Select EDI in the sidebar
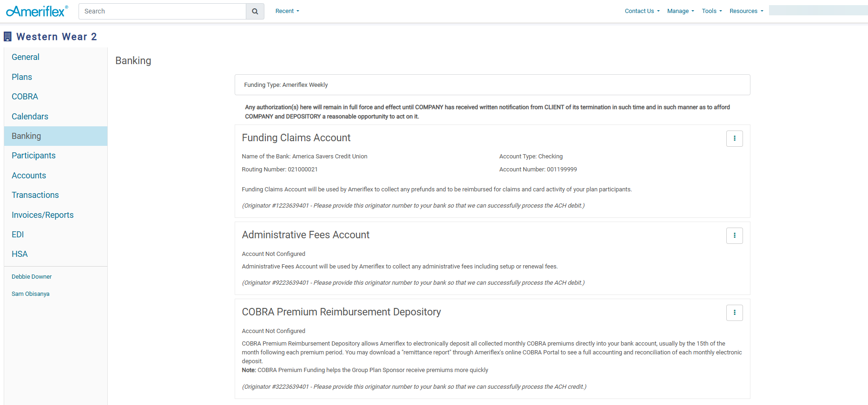 pyautogui.click(x=56, y=235)
